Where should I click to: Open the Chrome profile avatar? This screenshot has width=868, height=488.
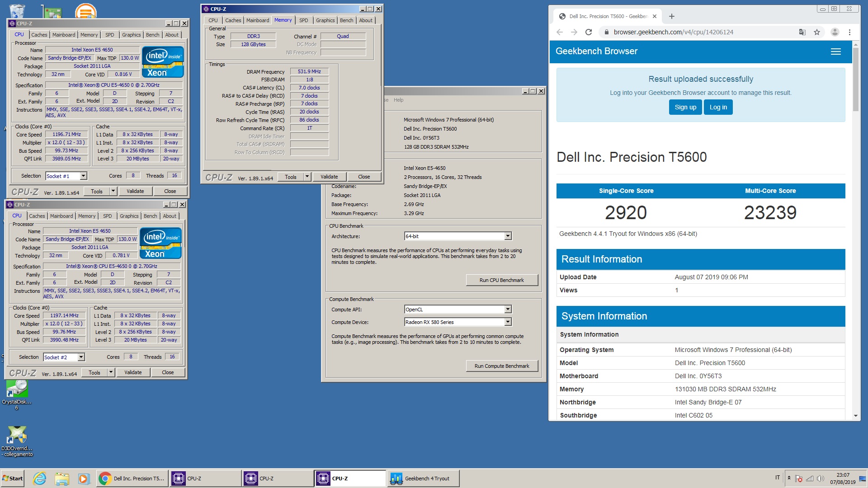point(835,32)
